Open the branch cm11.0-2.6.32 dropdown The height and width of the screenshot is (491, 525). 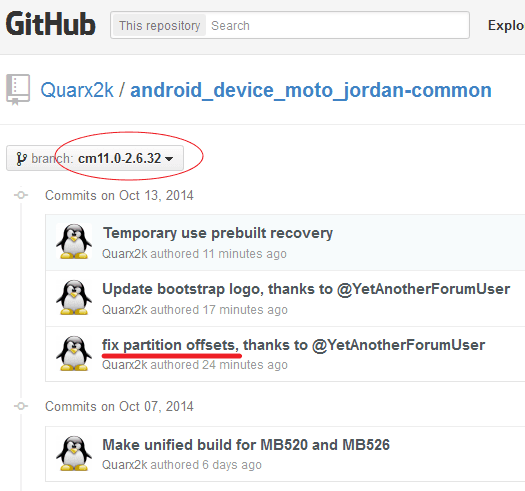95,158
